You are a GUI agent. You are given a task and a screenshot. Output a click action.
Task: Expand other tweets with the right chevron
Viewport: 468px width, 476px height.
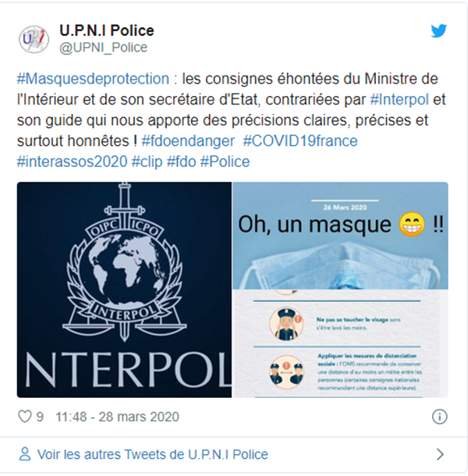click(440, 454)
